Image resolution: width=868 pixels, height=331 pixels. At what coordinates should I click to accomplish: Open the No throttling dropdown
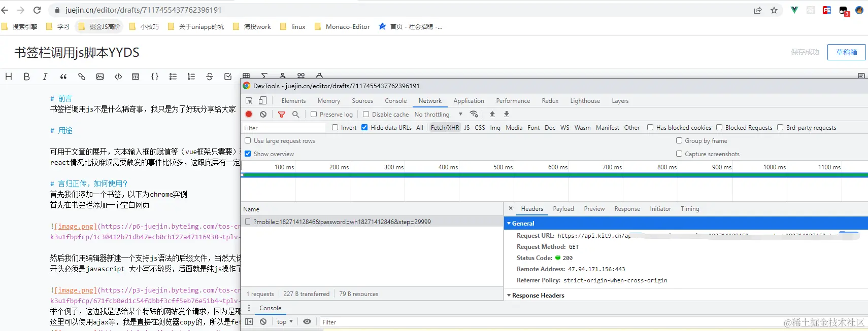[x=439, y=115]
